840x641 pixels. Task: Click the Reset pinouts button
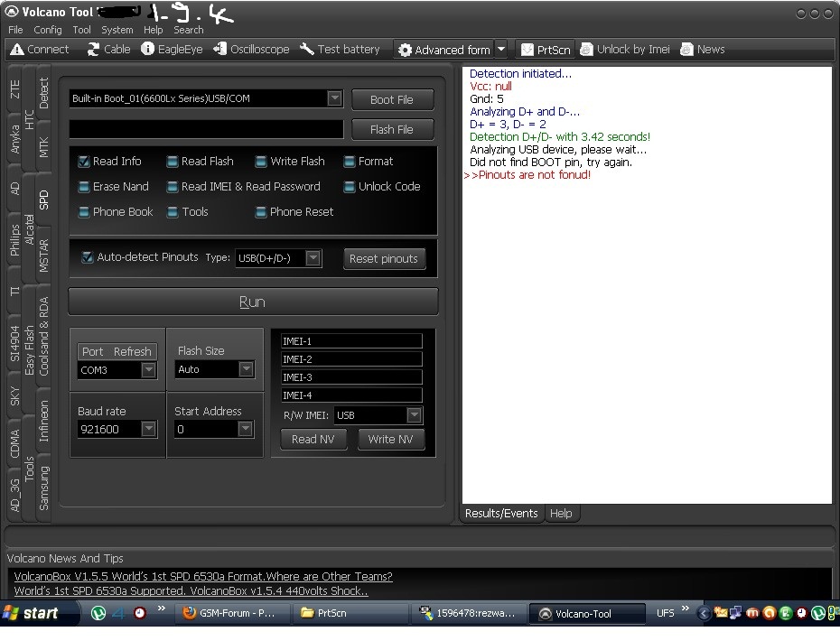384,258
